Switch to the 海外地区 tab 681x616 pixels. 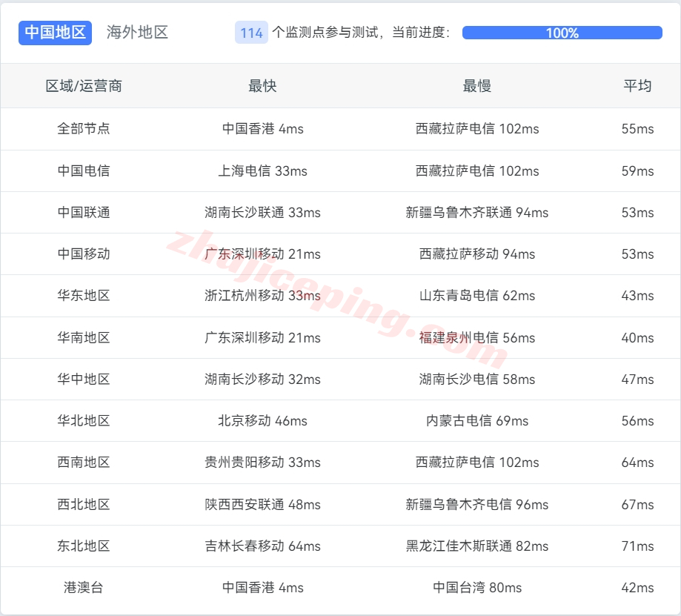[137, 33]
